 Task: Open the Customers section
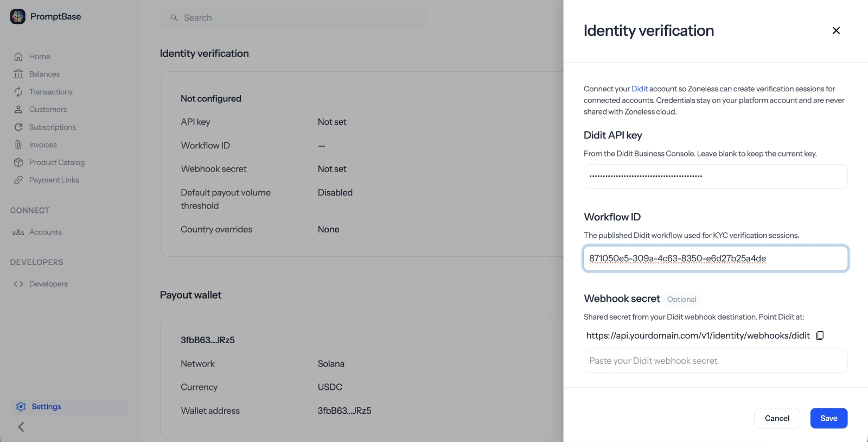(48, 109)
